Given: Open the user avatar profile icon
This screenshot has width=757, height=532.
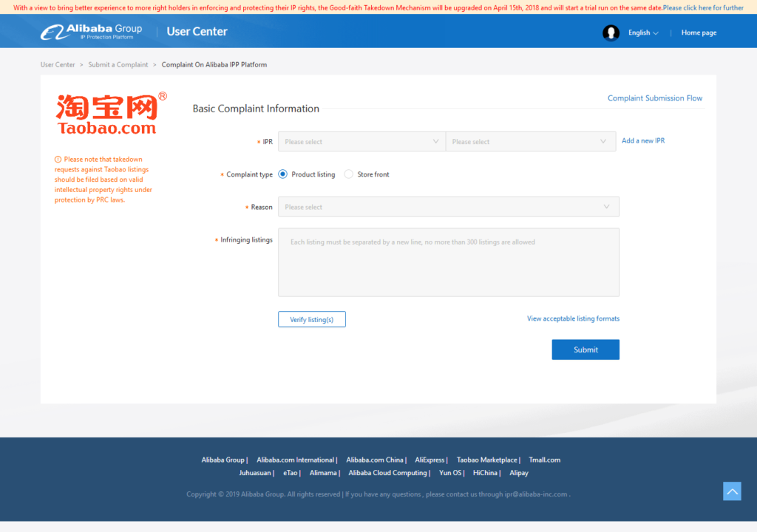Looking at the screenshot, I should 611,33.
